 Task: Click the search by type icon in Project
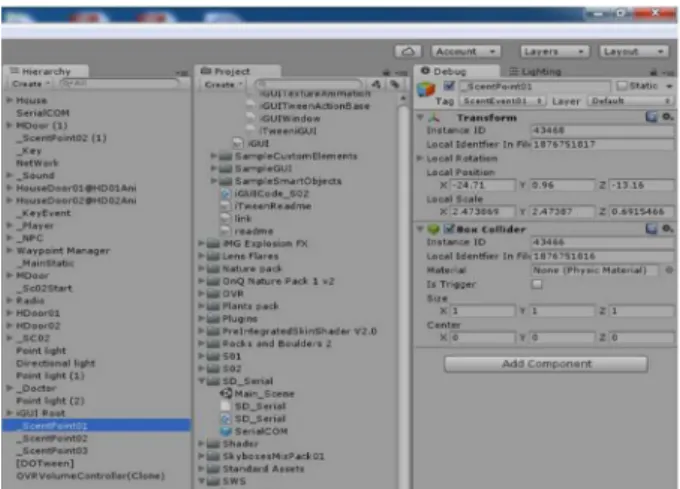(x=376, y=84)
